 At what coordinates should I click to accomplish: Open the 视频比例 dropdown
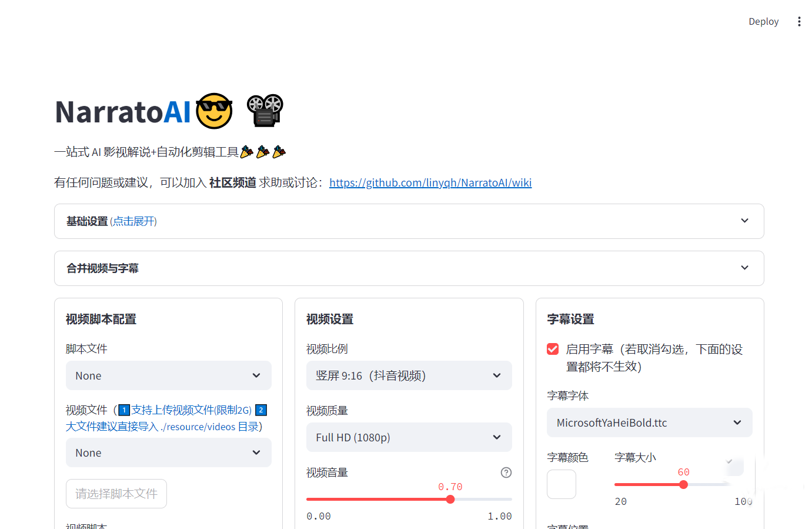pos(409,375)
